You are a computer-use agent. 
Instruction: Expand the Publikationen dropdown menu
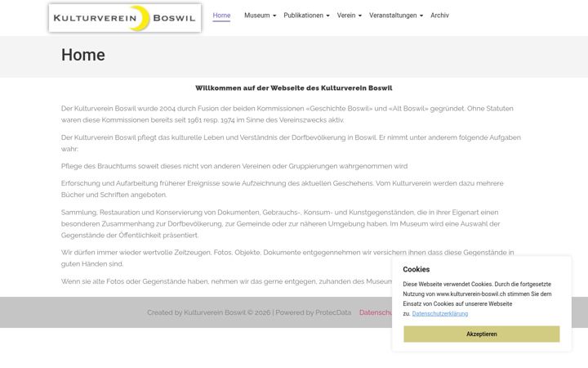point(306,16)
